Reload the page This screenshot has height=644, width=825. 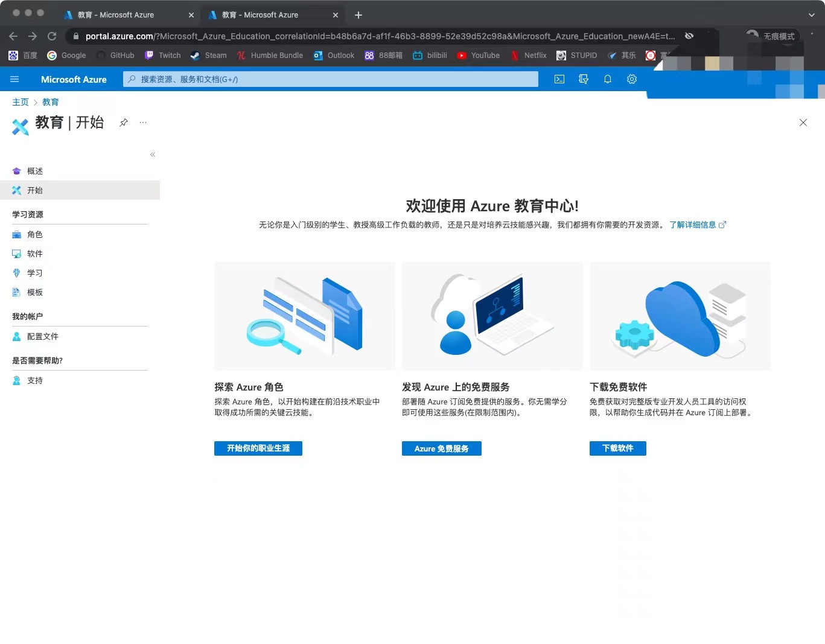[x=52, y=36]
